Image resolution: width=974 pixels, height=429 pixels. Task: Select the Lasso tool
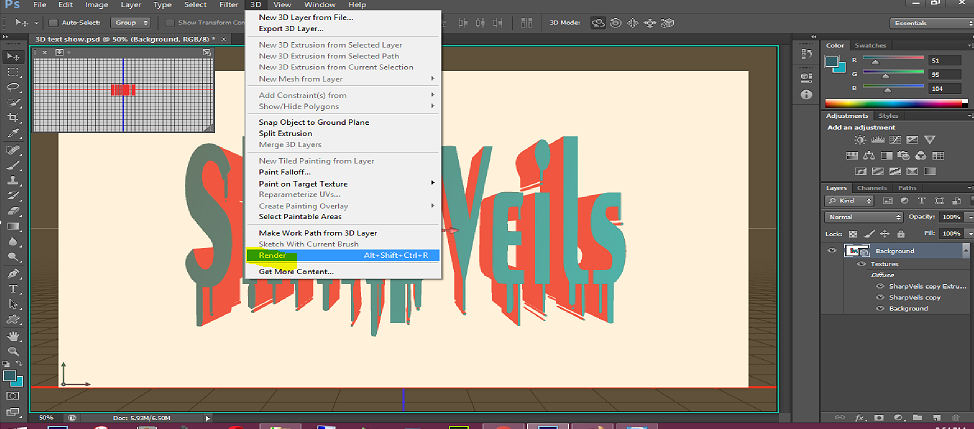click(12, 87)
